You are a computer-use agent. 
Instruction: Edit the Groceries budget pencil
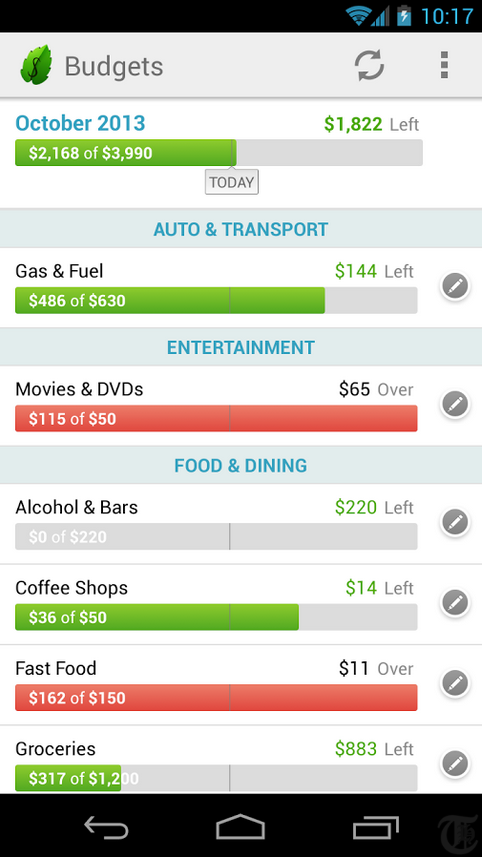pyautogui.click(x=455, y=764)
